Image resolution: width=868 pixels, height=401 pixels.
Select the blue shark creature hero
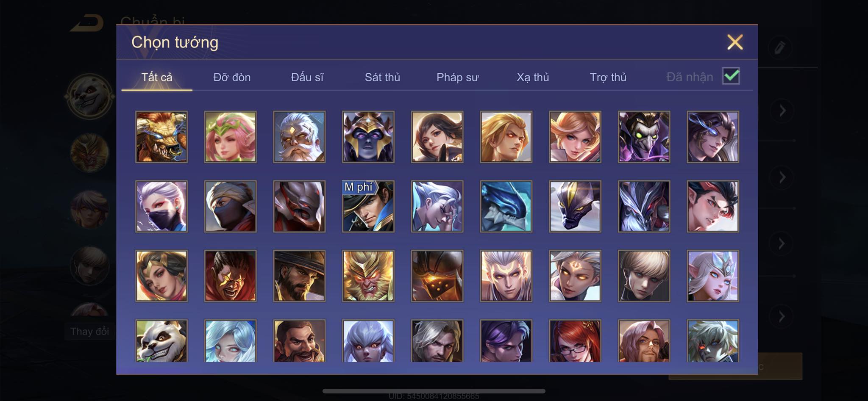(x=506, y=206)
